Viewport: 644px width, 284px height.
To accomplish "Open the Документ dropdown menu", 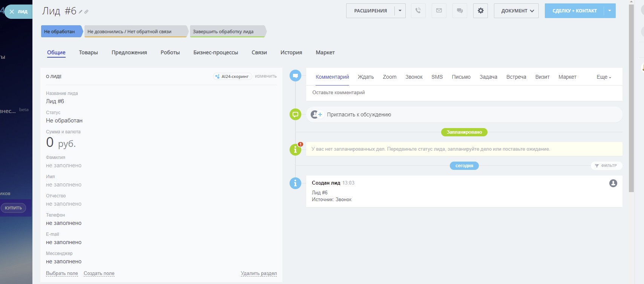I will [x=516, y=11].
